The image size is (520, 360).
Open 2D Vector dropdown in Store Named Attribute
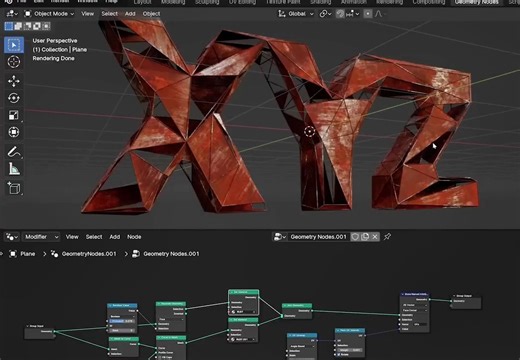click(415, 305)
